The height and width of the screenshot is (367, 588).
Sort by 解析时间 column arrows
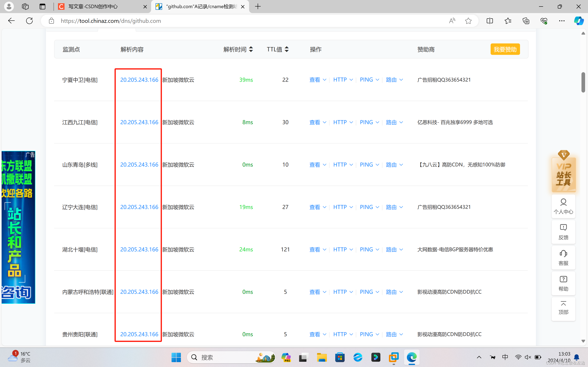[251, 49]
